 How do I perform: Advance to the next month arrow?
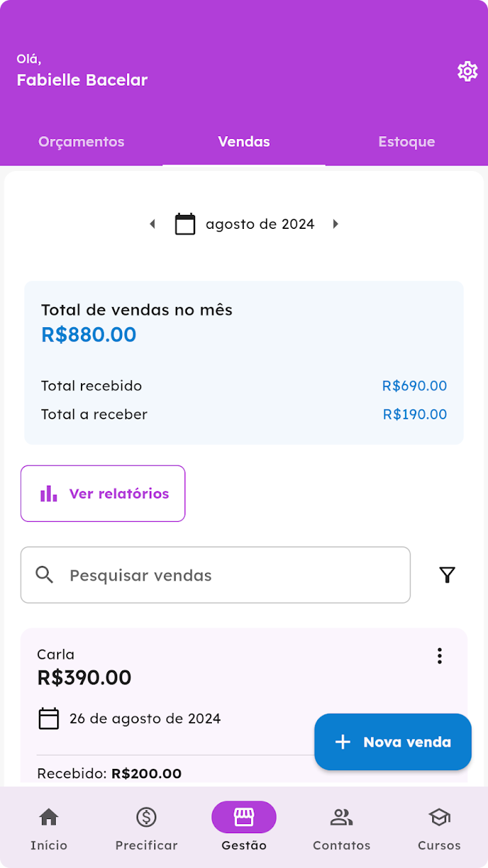point(335,224)
